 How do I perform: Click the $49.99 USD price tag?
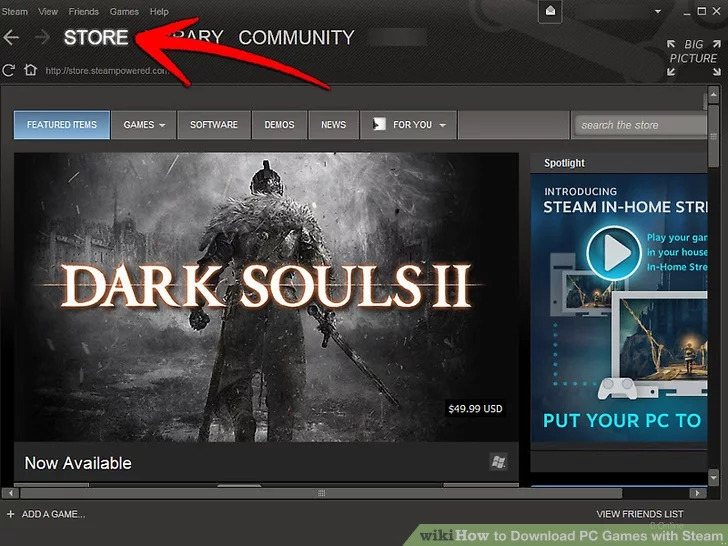[x=475, y=409]
